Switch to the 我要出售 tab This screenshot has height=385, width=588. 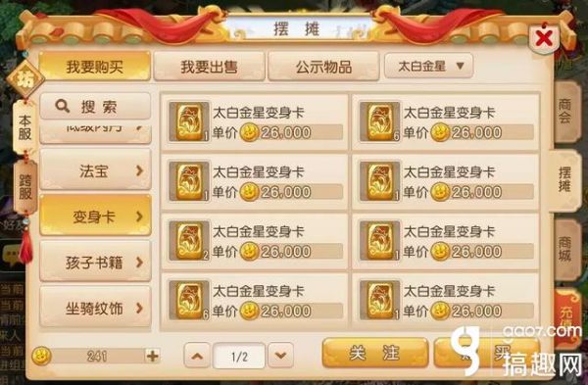pos(210,67)
